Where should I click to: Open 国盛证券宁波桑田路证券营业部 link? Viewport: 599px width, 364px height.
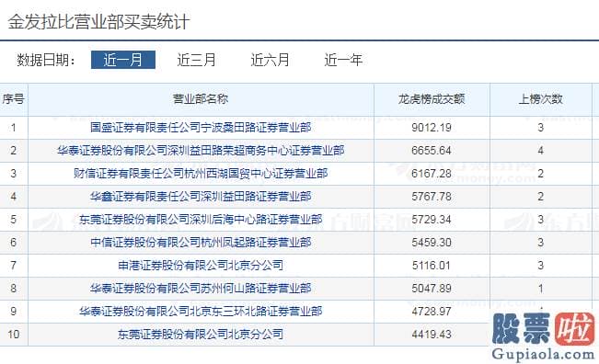point(201,128)
